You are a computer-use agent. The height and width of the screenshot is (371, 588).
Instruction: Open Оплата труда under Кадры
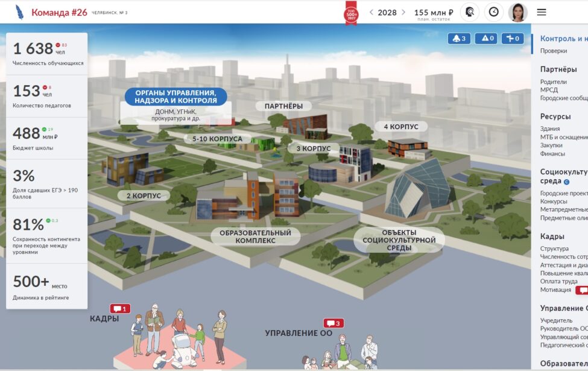click(x=558, y=281)
